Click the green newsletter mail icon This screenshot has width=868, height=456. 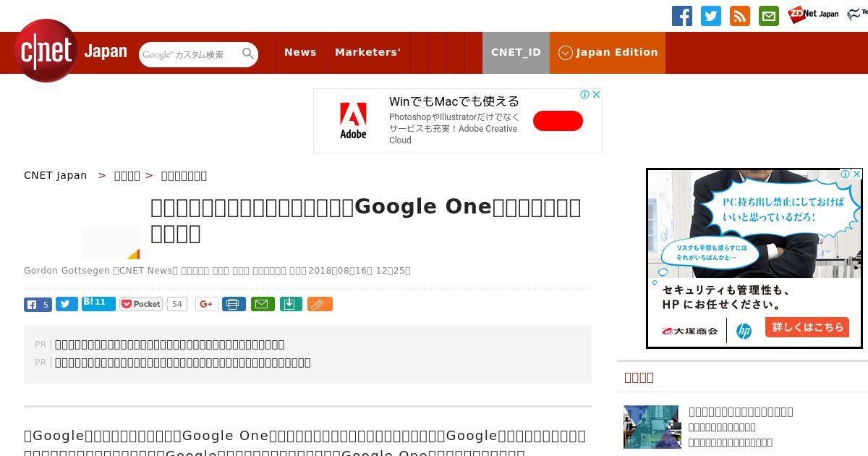pos(769,16)
